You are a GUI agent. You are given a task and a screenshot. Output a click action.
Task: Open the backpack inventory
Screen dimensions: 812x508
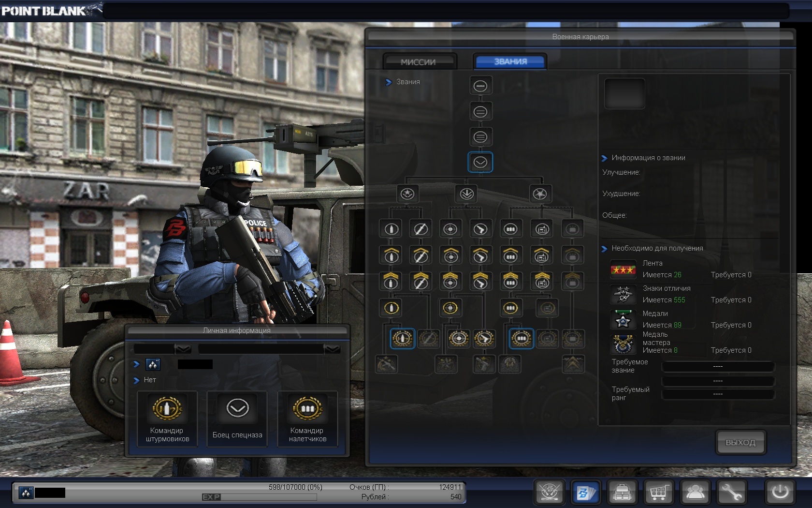click(622, 493)
